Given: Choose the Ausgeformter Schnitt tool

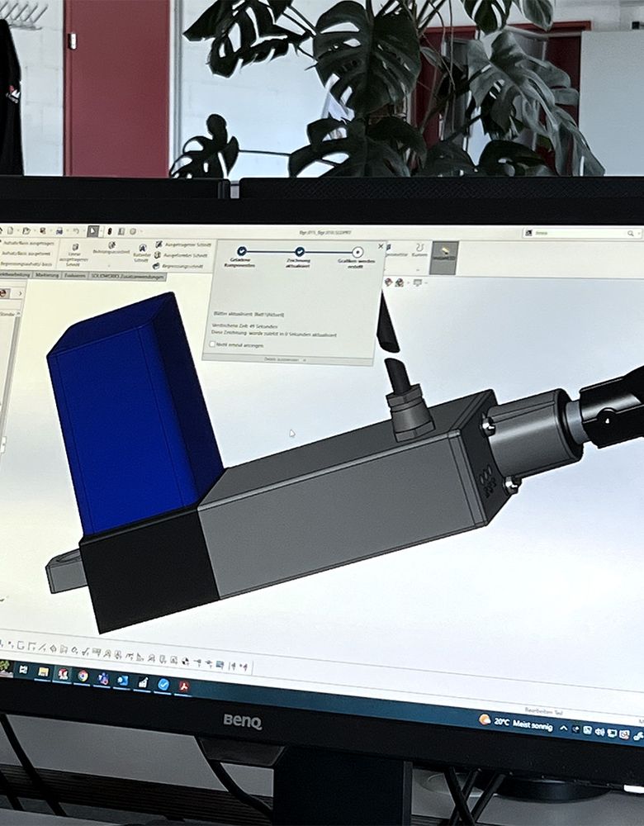Looking at the screenshot, I should tap(181, 255).
